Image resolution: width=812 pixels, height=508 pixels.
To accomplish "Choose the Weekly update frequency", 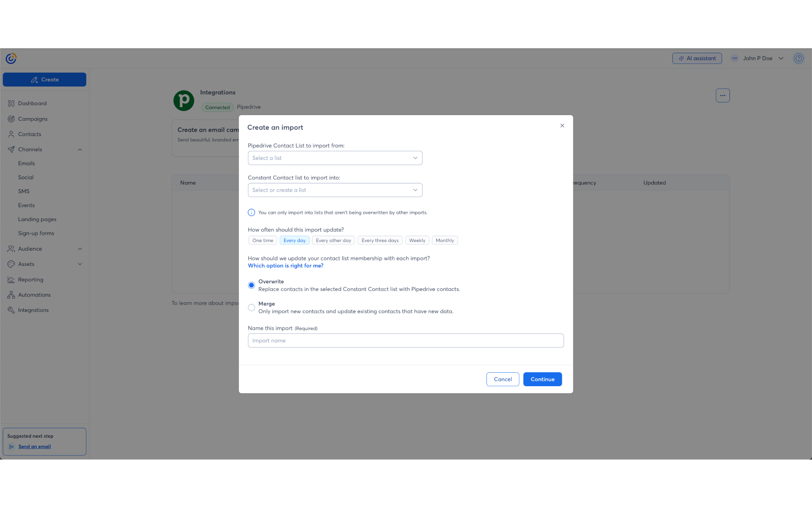I will [417, 241].
